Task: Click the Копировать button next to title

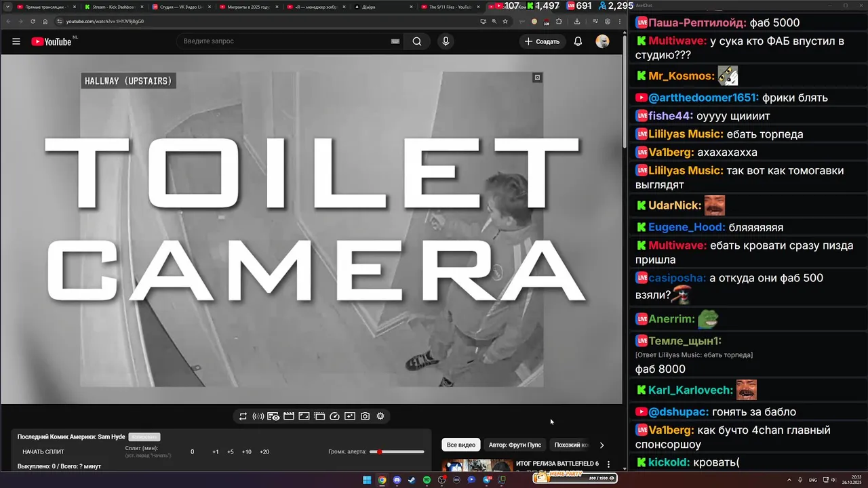Action: click(144, 437)
